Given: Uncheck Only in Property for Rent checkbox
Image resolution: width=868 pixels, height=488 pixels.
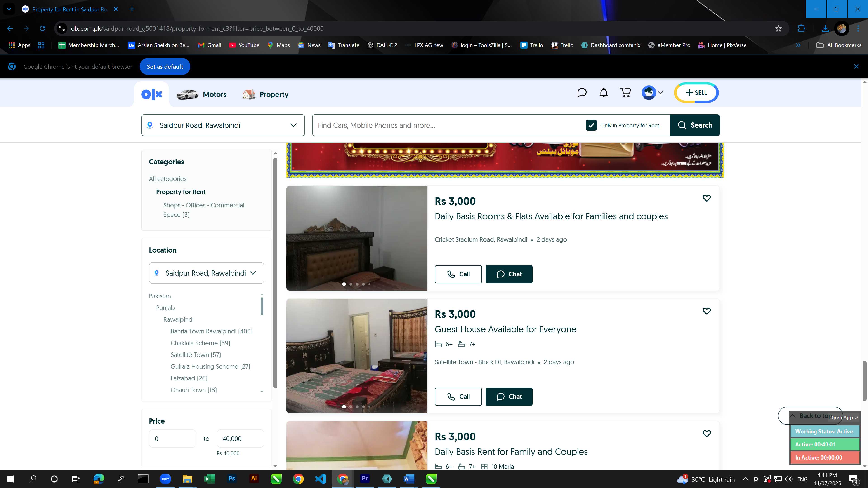Looking at the screenshot, I should pyautogui.click(x=591, y=125).
